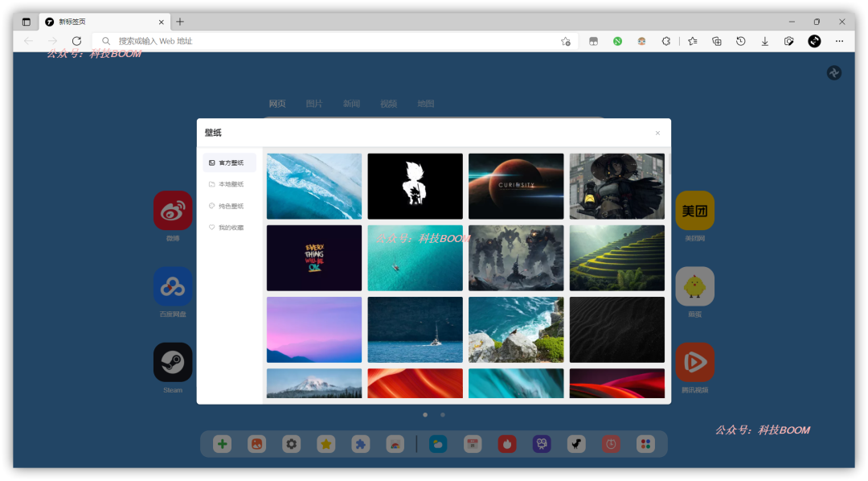The width and height of the screenshot is (868, 481).
Task: Pick the dark red curved lines wallpaper
Action: point(616,384)
